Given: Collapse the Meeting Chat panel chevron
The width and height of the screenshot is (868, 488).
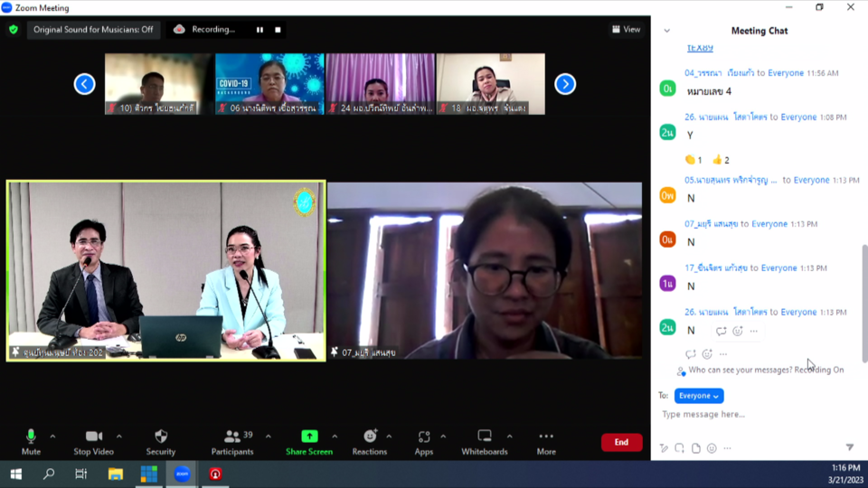Looking at the screenshot, I should click(x=667, y=31).
